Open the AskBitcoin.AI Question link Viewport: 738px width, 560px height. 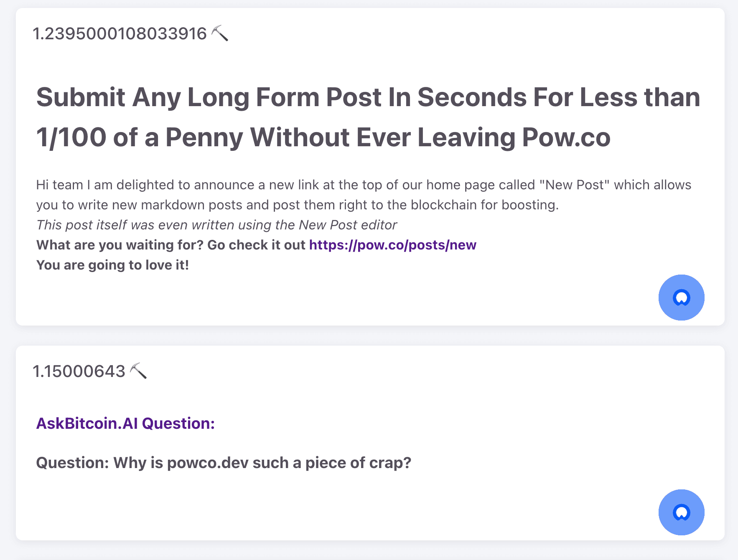pyautogui.click(x=125, y=423)
